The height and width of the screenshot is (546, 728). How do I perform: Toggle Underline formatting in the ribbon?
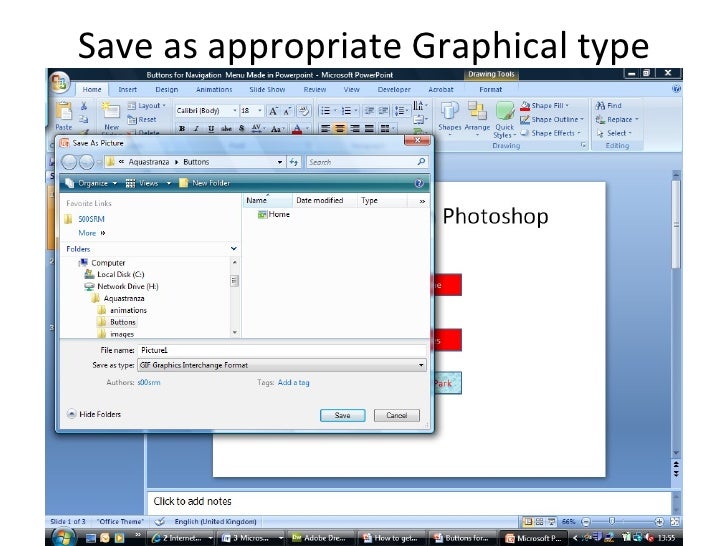pyautogui.click(x=211, y=129)
